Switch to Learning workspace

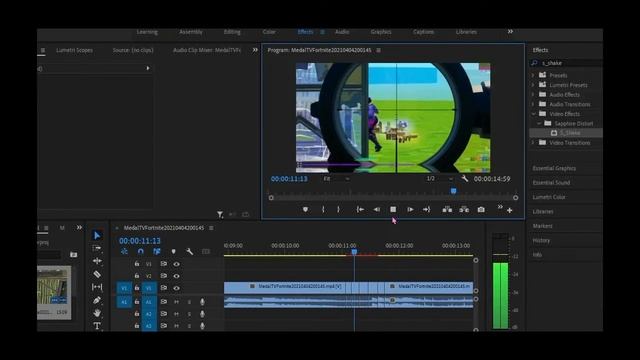[147, 32]
